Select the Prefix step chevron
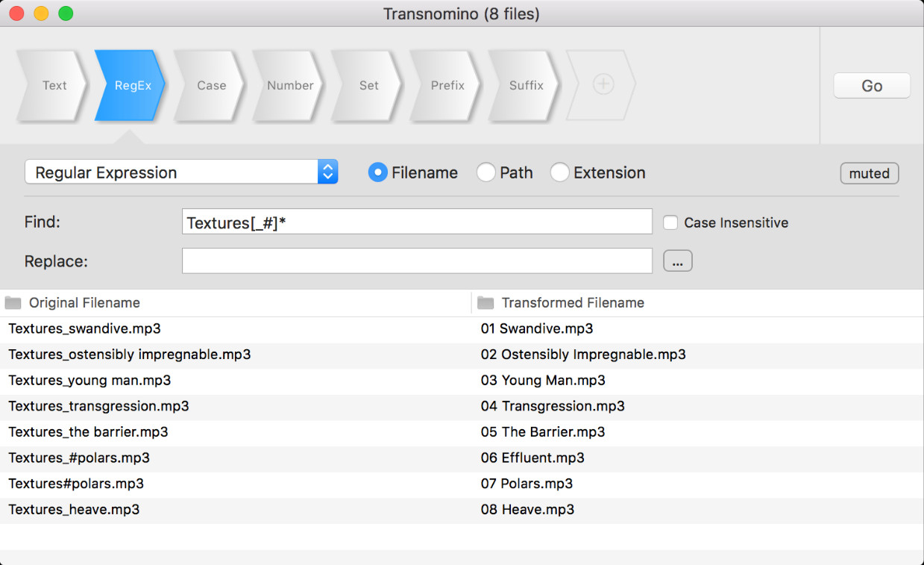This screenshot has width=924, height=565. pyautogui.click(x=447, y=85)
